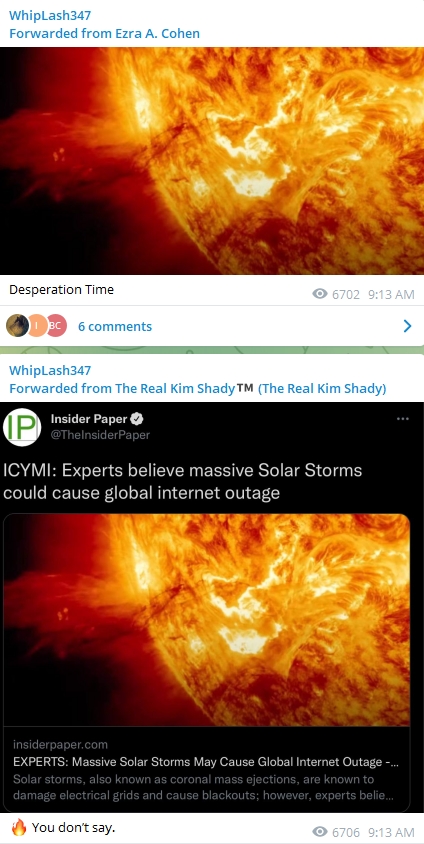Click the wolf commenter avatar
Screen dimensions: 424x844
(16, 326)
